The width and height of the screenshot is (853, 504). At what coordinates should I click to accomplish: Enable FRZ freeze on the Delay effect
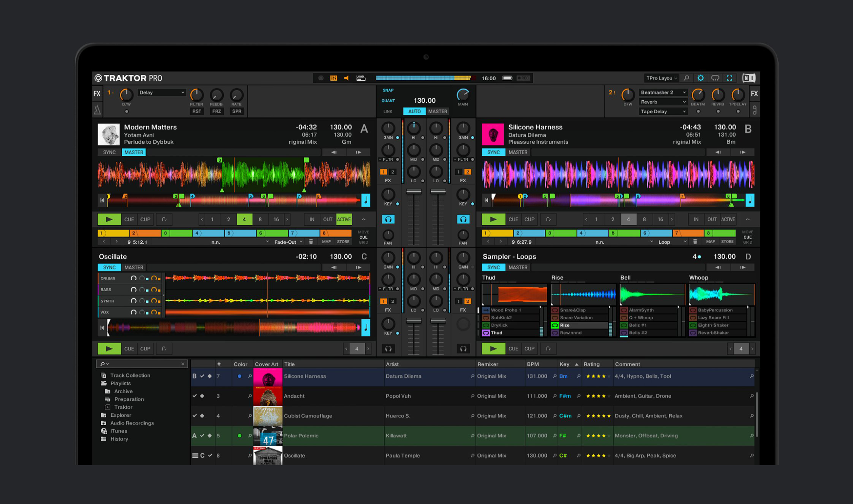pos(216,111)
